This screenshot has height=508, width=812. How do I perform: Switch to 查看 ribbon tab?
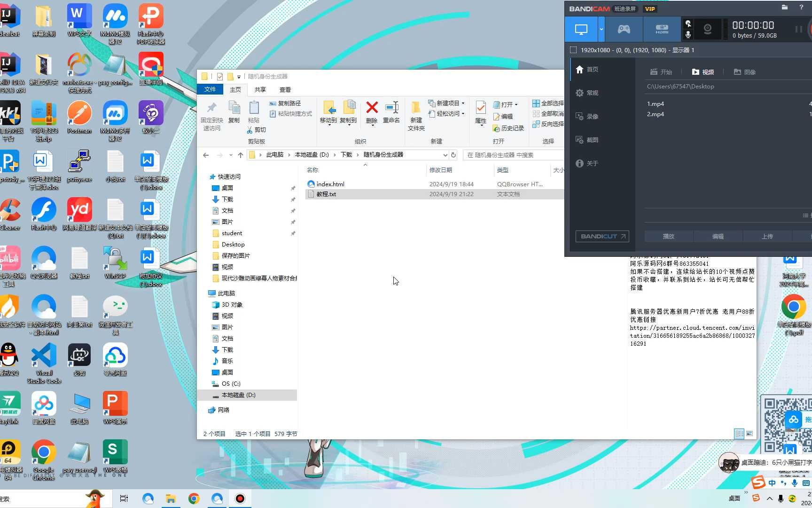coord(285,89)
